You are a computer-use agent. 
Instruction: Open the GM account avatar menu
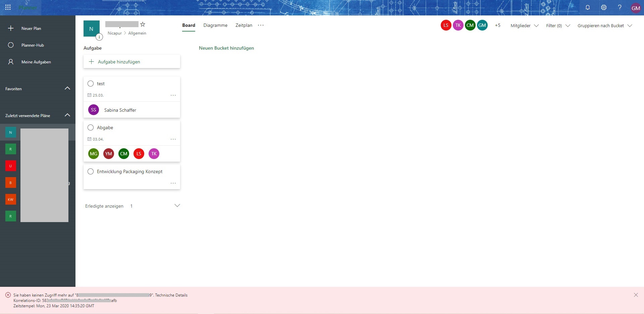click(x=636, y=8)
